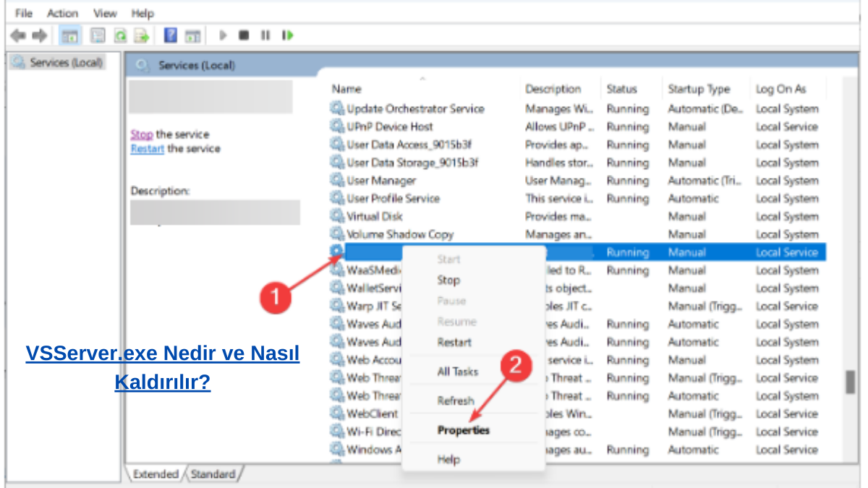Image resolution: width=868 pixels, height=488 pixels.
Task: Open the View menu
Action: (105, 13)
